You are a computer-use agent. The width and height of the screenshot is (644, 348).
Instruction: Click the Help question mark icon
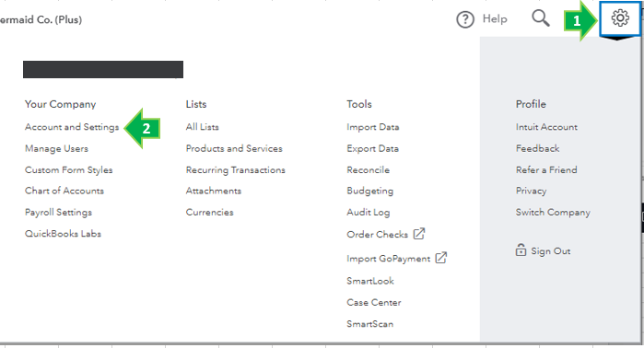(x=465, y=19)
